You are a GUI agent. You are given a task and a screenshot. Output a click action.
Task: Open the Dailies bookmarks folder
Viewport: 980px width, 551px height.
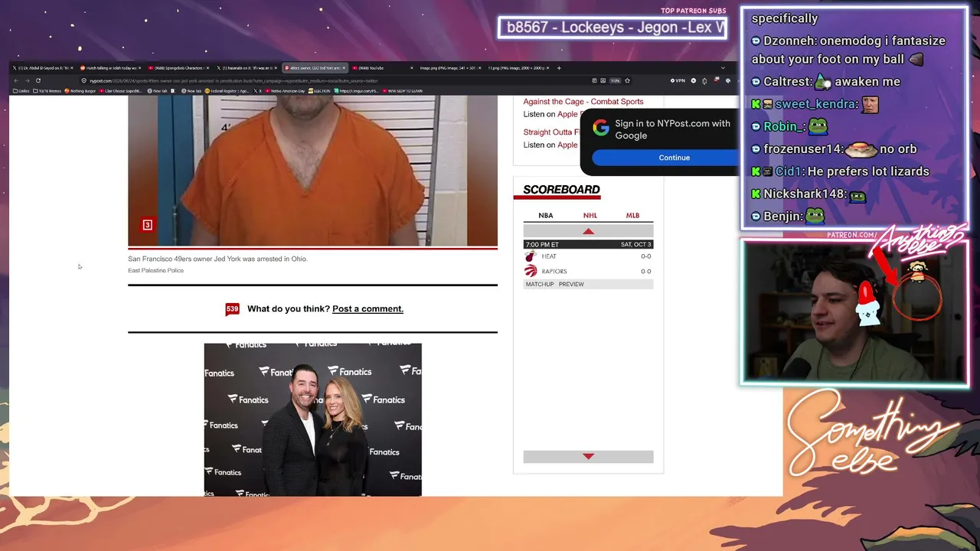[x=21, y=91]
